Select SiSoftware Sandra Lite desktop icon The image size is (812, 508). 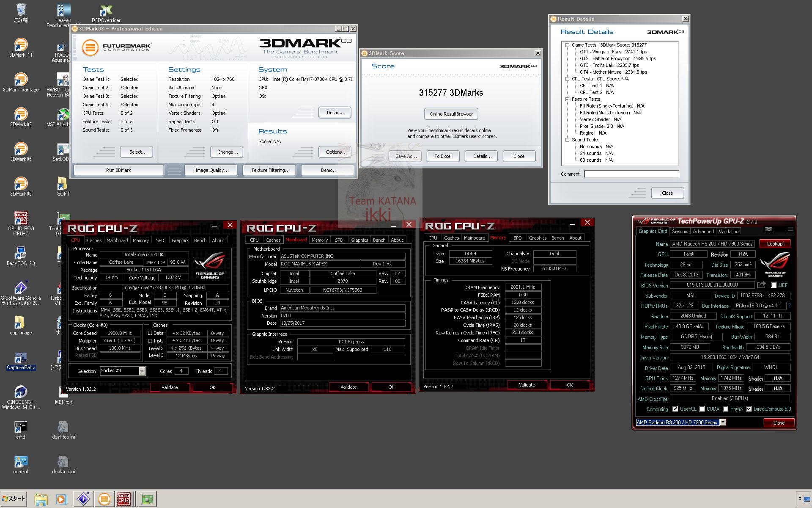pos(21,293)
